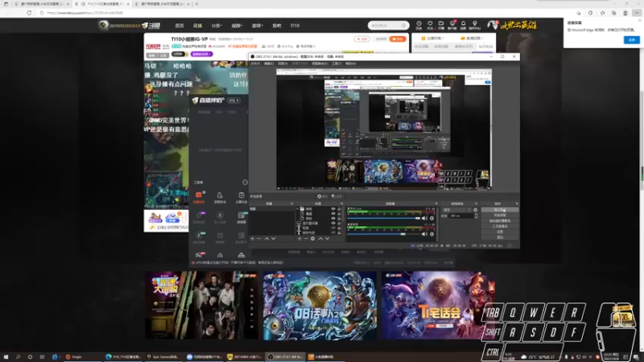This screenshot has width=644, height=362.
Task: Click the Douyu logo in header
Action: pyautogui.click(x=151, y=26)
